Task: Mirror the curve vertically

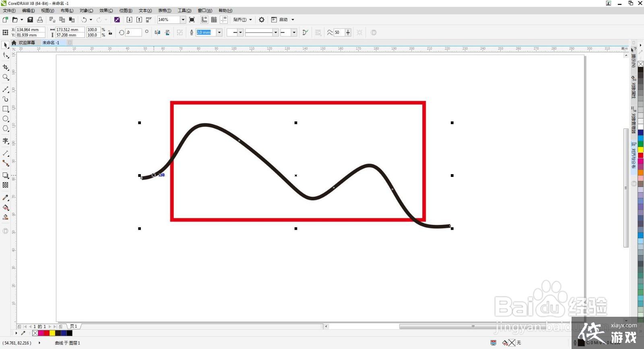Action: [167, 32]
